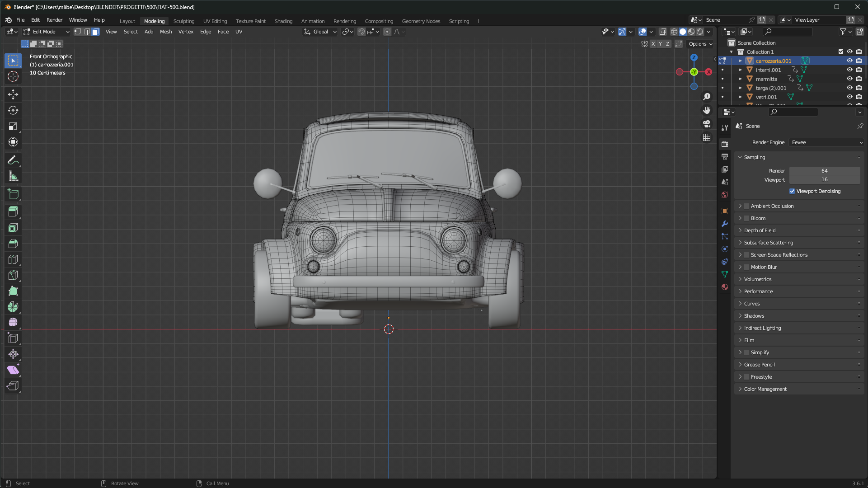
Task: Select the Annotate pencil tool
Action: tap(13, 160)
